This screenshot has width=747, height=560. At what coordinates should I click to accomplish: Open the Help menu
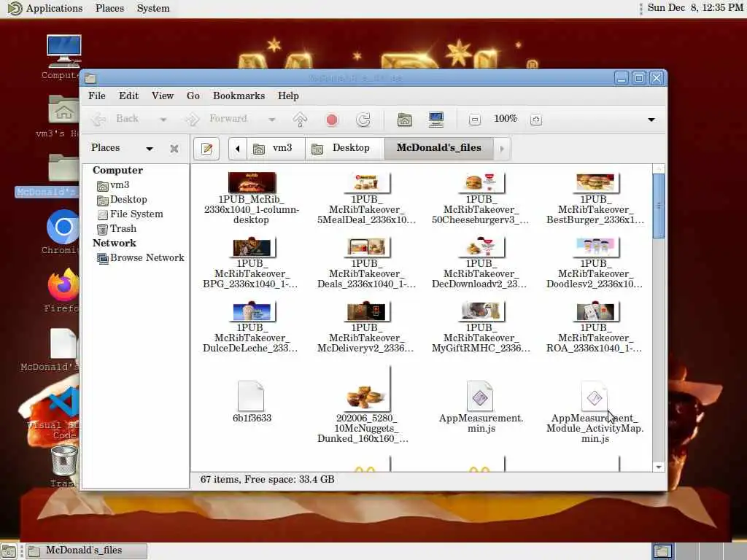tap(288, 96)
